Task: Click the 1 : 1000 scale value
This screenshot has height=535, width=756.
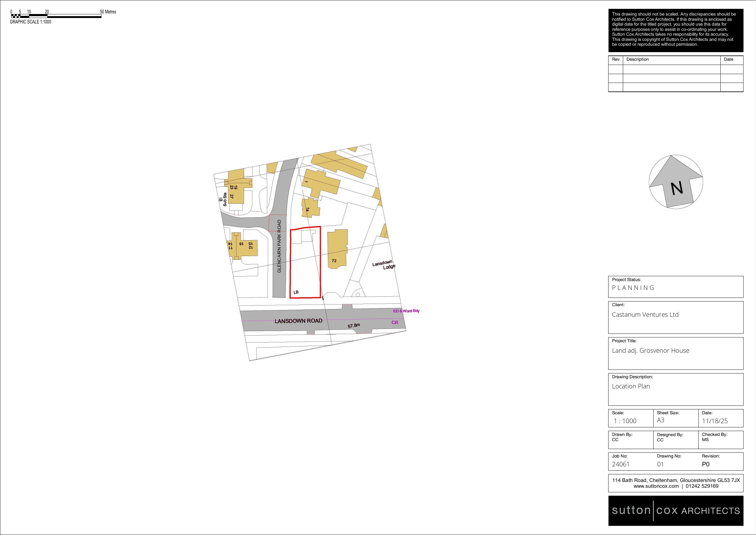Action: tap(625, 421)
